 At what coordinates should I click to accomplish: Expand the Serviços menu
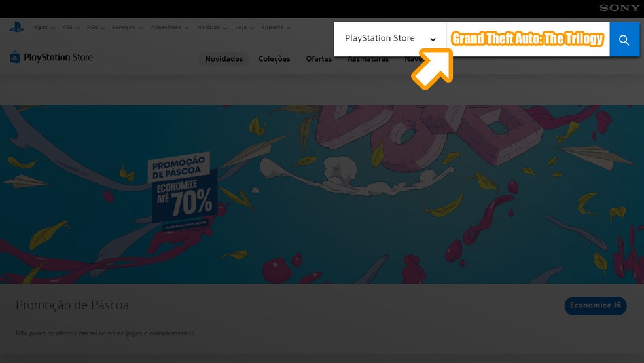tap(127, 28)
